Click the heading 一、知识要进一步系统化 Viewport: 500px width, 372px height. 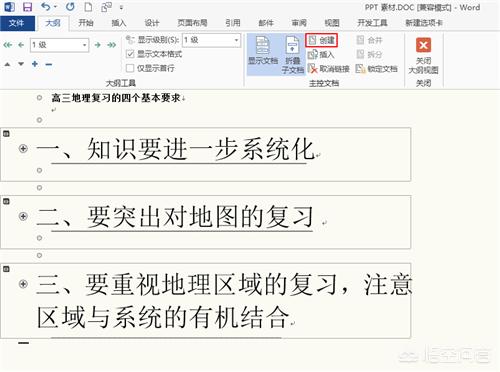[x=176, y=149]
